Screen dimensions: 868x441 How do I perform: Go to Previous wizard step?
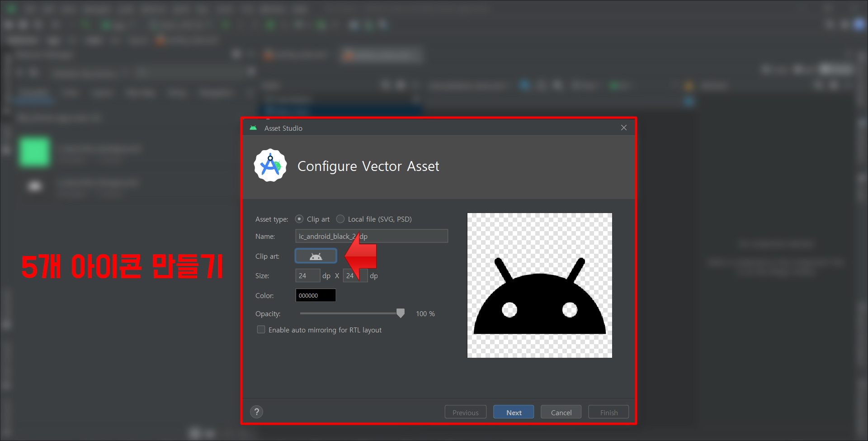click(x=466, y=412)
